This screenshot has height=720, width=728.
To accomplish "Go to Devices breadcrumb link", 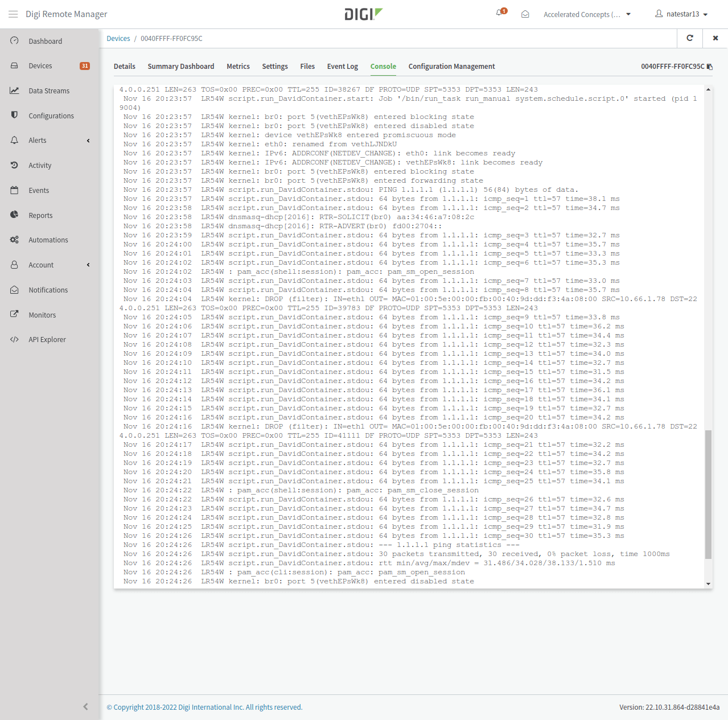I will [x=118, y=39].
